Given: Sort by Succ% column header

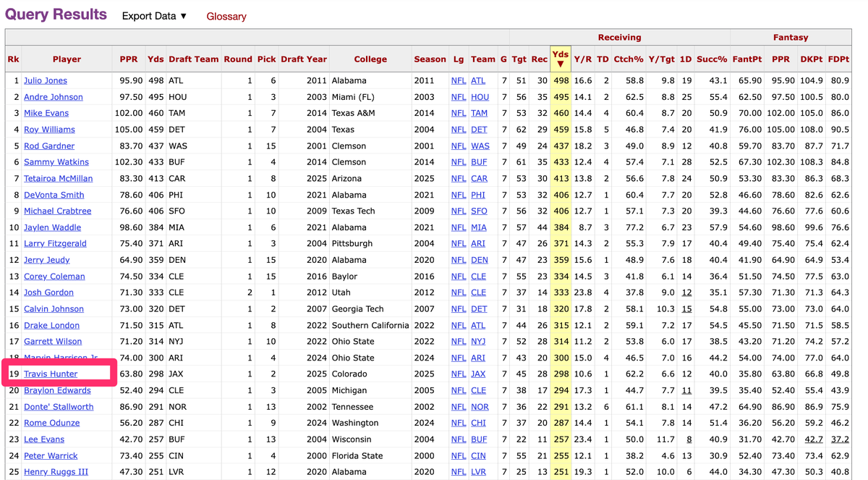Looking at the screenshot, I should [x=712, y=59].
